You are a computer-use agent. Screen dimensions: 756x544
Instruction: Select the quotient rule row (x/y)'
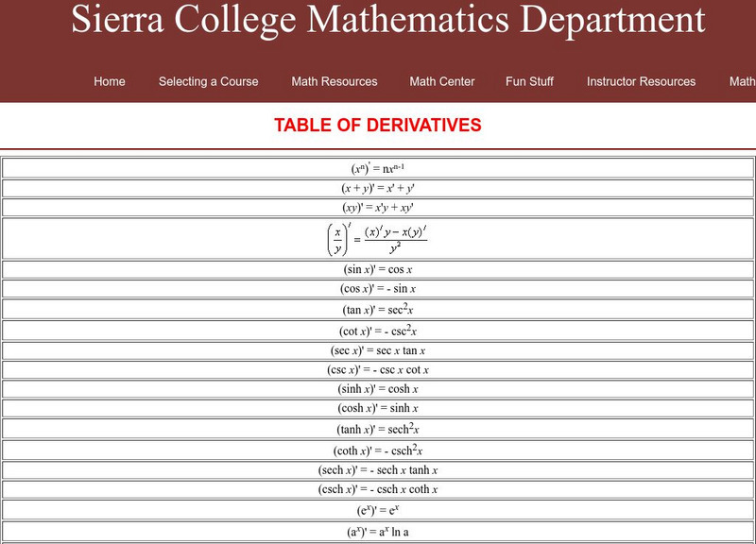tap(377, 239)
